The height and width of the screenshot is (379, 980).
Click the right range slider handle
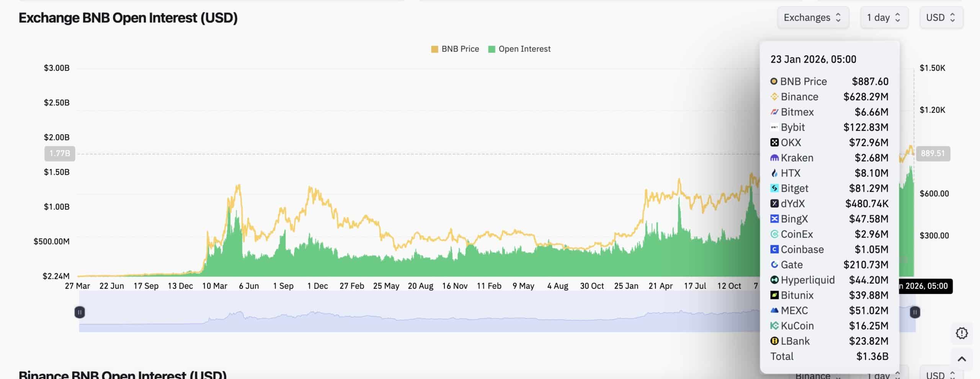coord(915,312)
